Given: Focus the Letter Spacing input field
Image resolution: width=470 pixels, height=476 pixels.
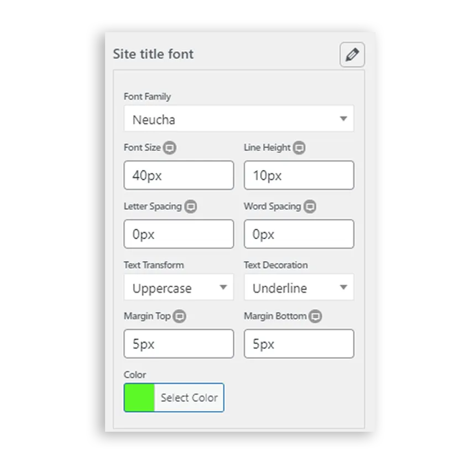Looking at the screenshot, I should [179, 234].
